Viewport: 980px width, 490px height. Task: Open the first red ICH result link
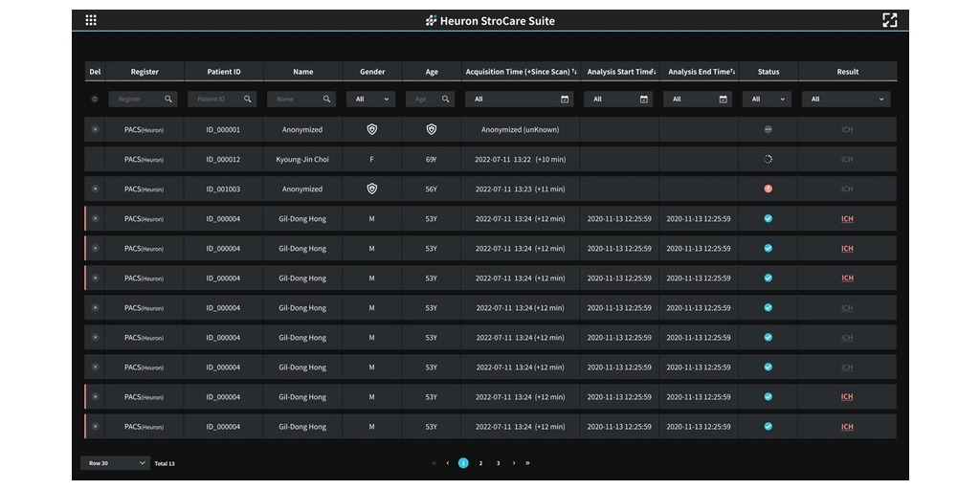click(847, 219)
